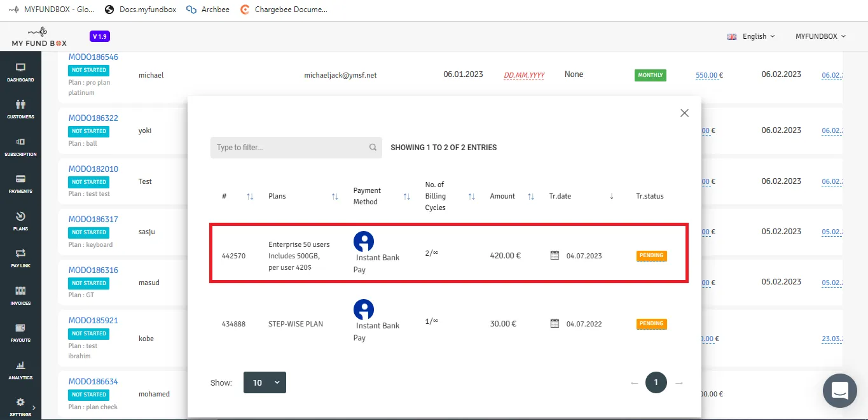Open the MYFUNDBOX - Glo... bookmark
This screenshot has width=868, height=420.
pyautogui.click(x=52, y=10)
